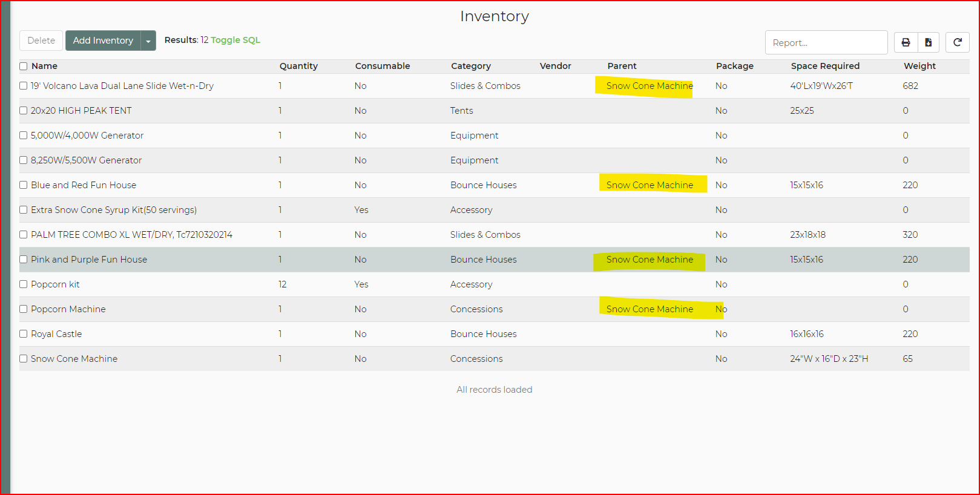Open Snow Cone Machine parent of Popcorn Machine

coord(649,309)
